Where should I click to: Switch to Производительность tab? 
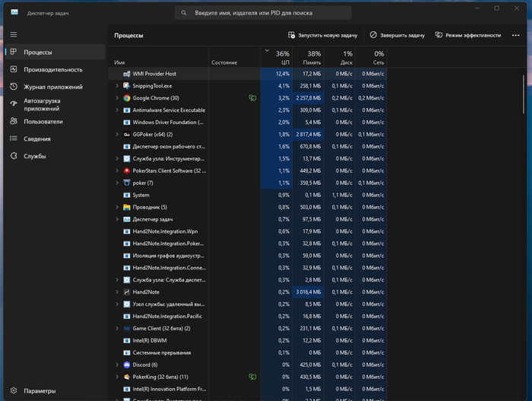tap(55, 69)
